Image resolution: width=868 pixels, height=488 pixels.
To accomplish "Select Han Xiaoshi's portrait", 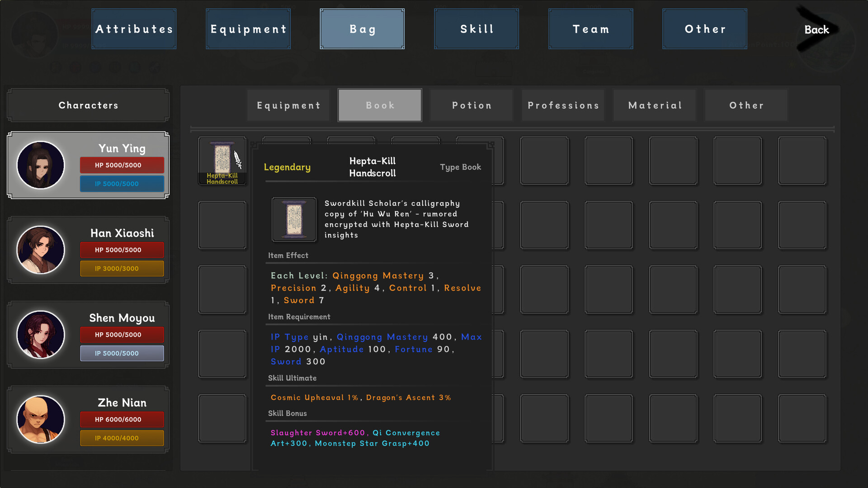I will pyautogui.click(x=41, y=250).
